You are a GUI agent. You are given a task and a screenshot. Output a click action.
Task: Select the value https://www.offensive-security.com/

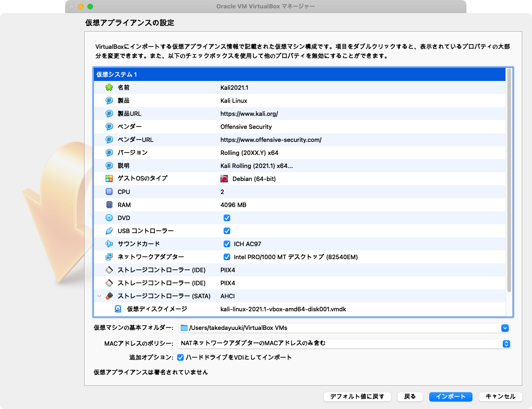tap(271, 140)
